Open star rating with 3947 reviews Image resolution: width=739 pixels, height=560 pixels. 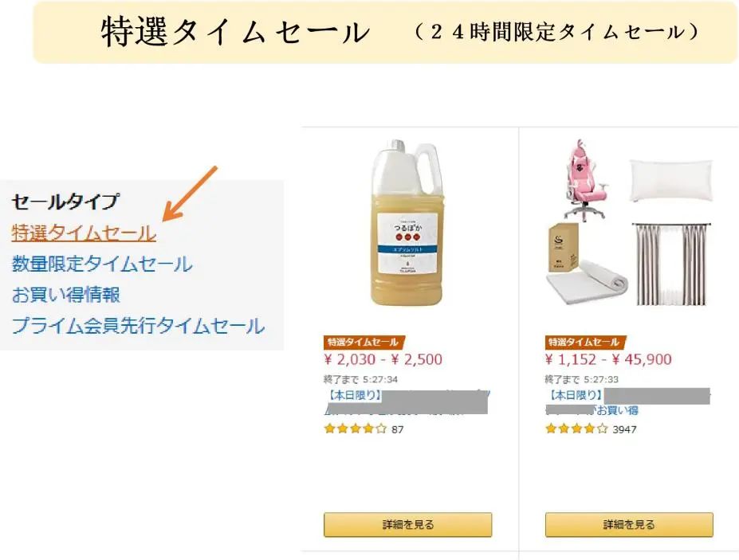(576, 429)
